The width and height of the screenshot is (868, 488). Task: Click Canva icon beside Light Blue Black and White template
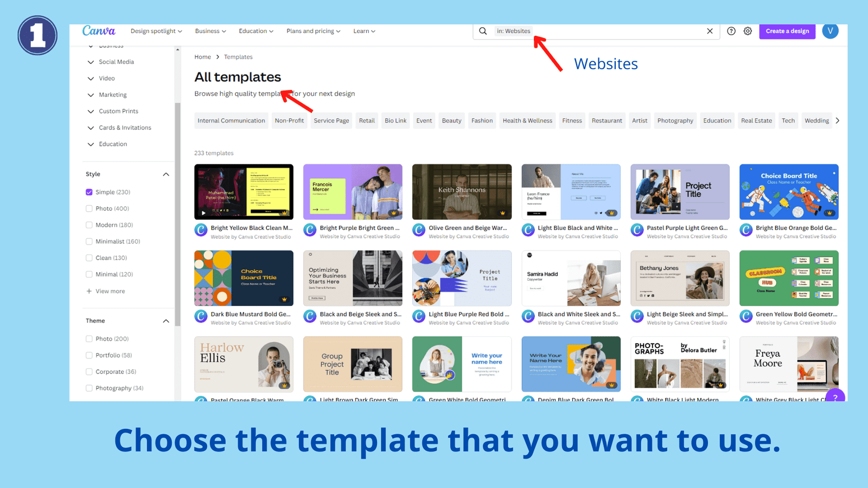point(528,230)
